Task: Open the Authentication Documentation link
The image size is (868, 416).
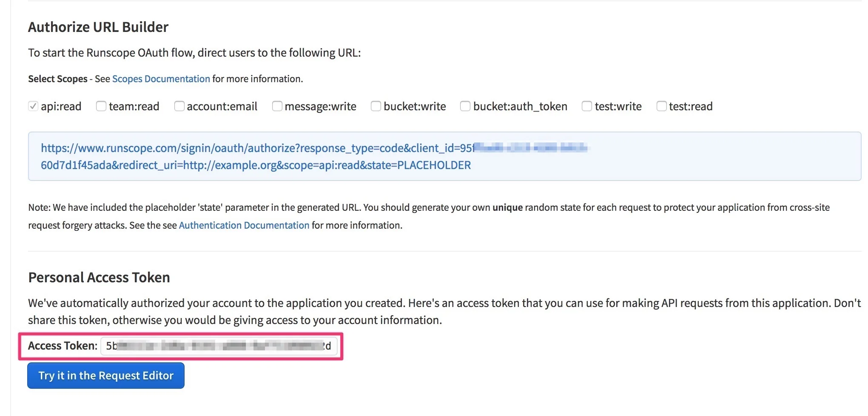Action: [244, 225]
